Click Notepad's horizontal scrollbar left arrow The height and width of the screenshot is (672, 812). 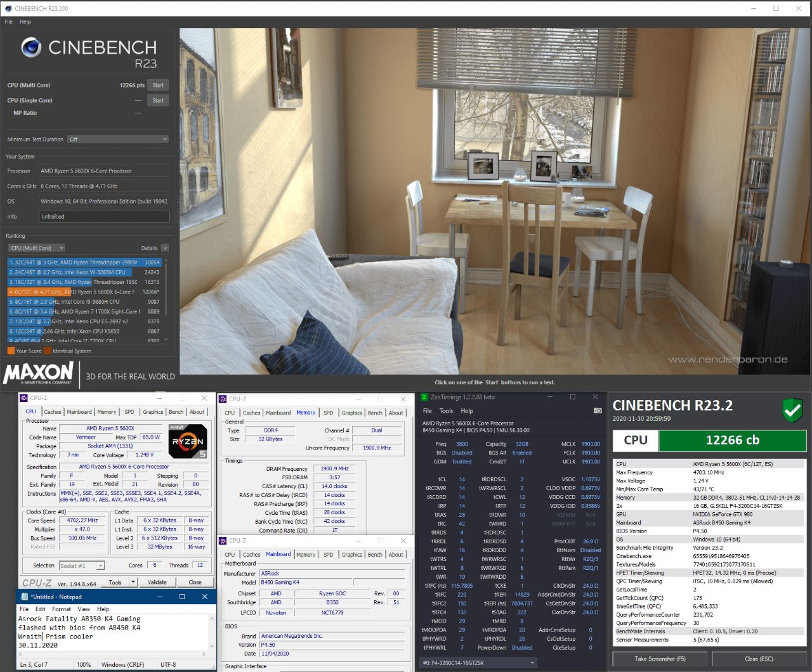click(x=22, y=654)
